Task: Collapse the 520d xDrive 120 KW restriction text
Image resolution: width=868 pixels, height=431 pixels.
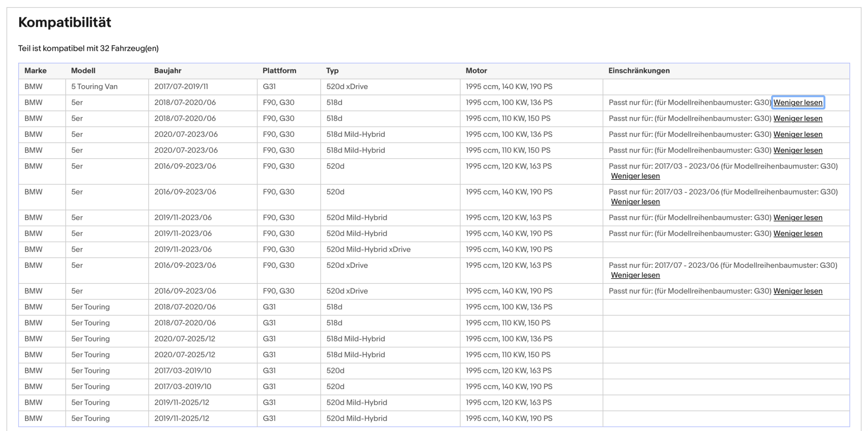Action: click(635, 275)
